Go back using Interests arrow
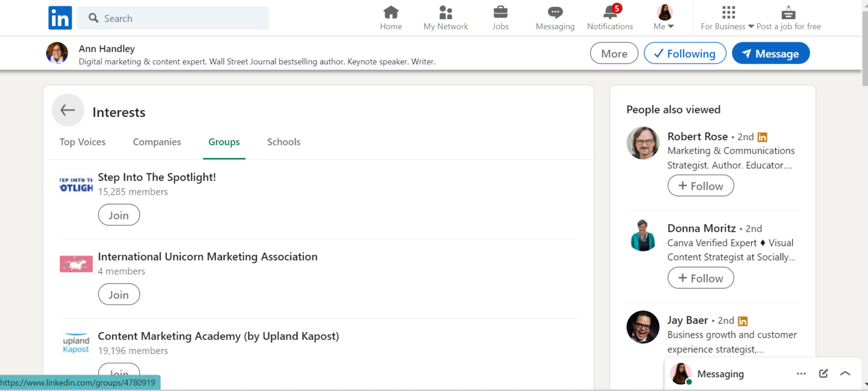This screenshot has width=868, height=391. 68,110
